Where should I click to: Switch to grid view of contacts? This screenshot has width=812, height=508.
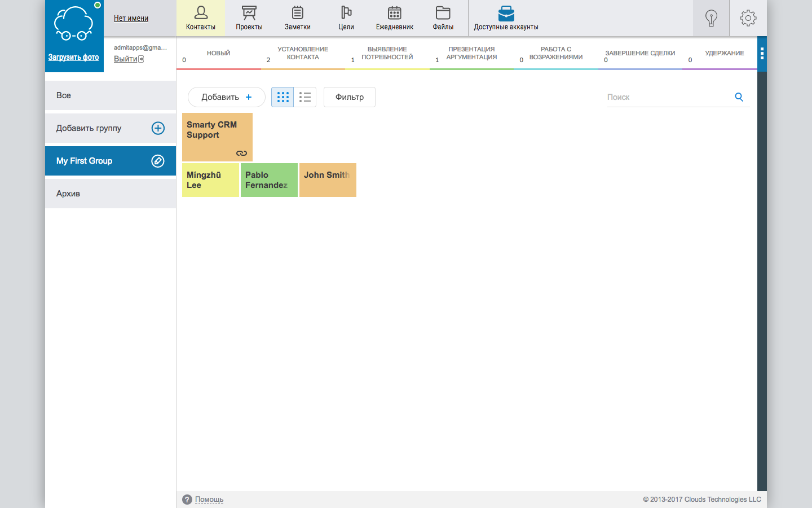[282, 97]
